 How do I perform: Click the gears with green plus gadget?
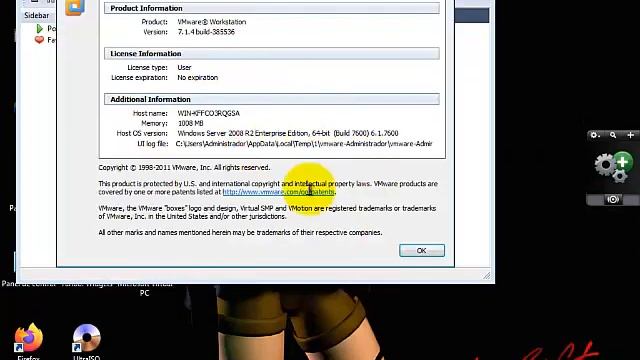[x=613, y=167]
